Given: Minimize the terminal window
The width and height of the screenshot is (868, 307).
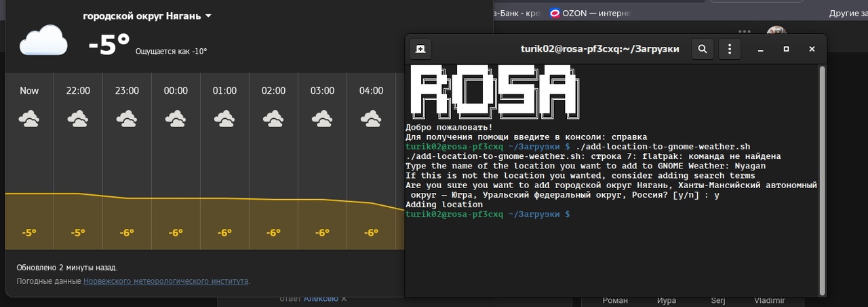Looking at the screenshot, I should coord(761,49).
